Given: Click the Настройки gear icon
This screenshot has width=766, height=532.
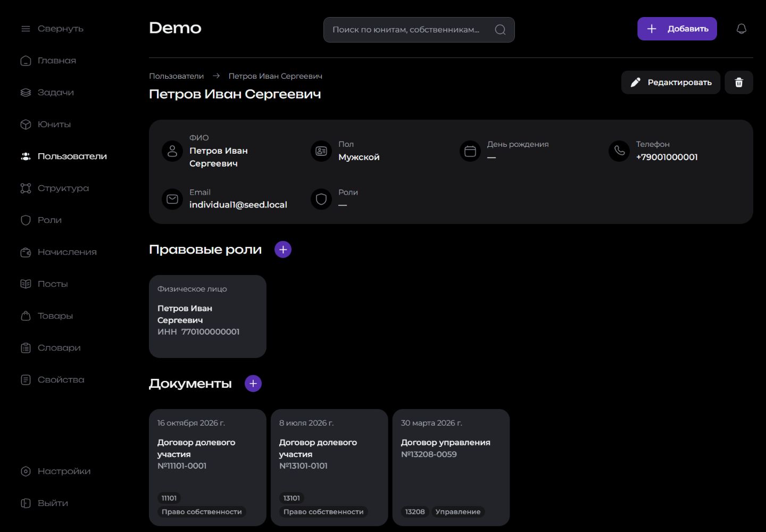Looking at the screenshot, I should click(26, 471).
